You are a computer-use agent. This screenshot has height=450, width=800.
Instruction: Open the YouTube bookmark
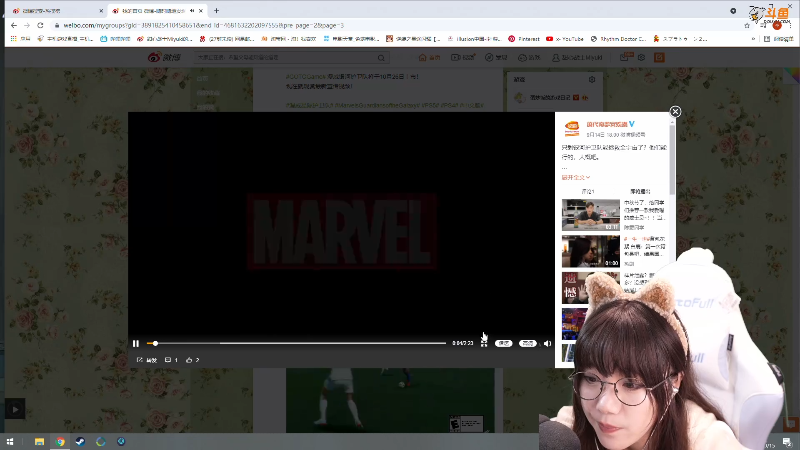coord(565,39)
